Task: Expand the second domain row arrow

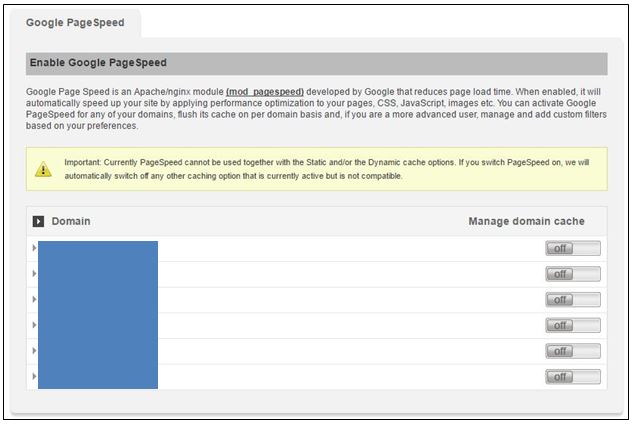Action: click(34, 274)
